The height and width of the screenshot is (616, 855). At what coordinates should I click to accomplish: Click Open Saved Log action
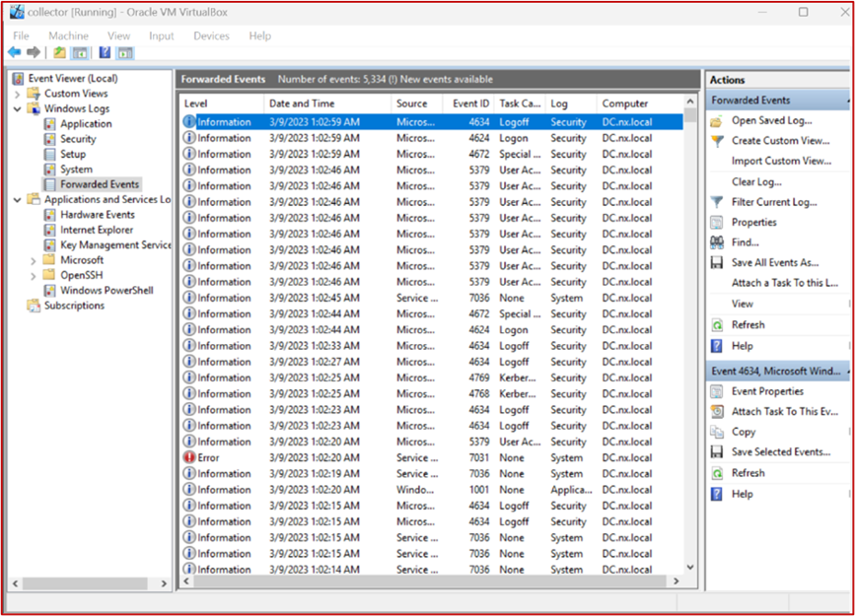pos(771,120)
